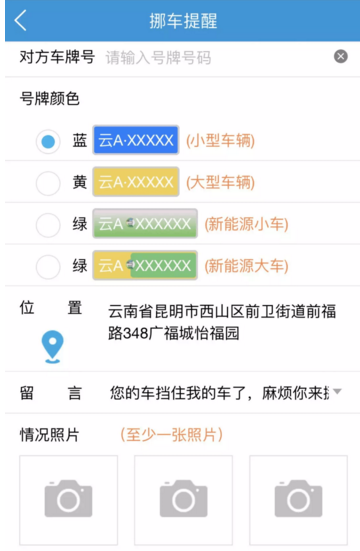The height and width of the screenshot is (551, 360).
Task: Select the blue plate radio button
Action: 48,141
